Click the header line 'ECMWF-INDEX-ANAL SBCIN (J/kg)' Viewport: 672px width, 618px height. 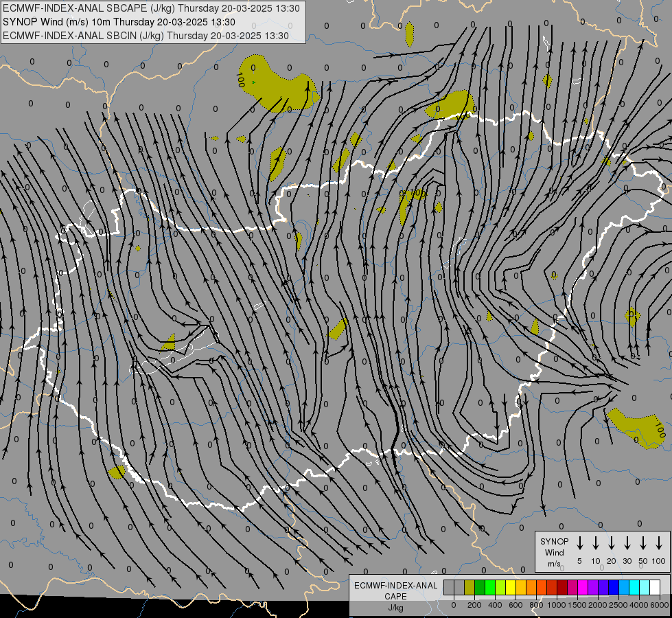coord(83,36)
